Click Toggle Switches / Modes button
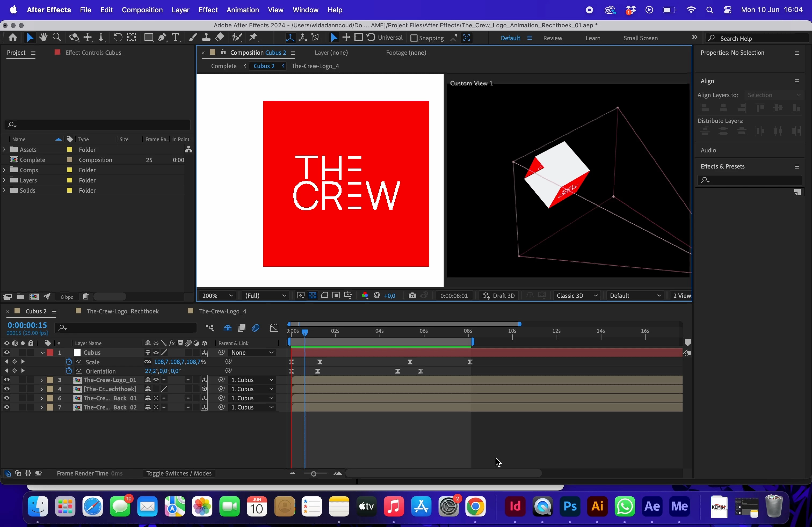The image size is (812, 527). click(x=179, y=474)
